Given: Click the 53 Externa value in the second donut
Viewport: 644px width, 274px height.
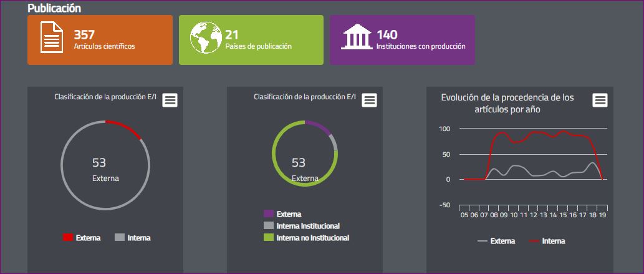Looking at the screenshot, I should pos(305,170).
